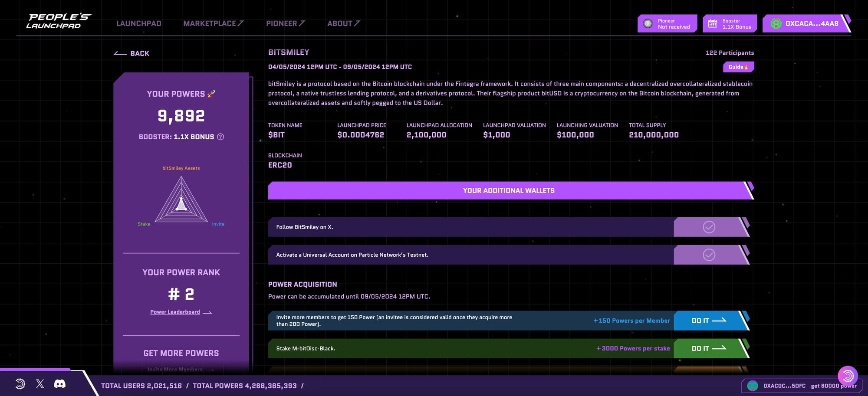Click the floating pink spiral widget icon
The height and width of the screenshot is (396, 868).
[848, 376]
